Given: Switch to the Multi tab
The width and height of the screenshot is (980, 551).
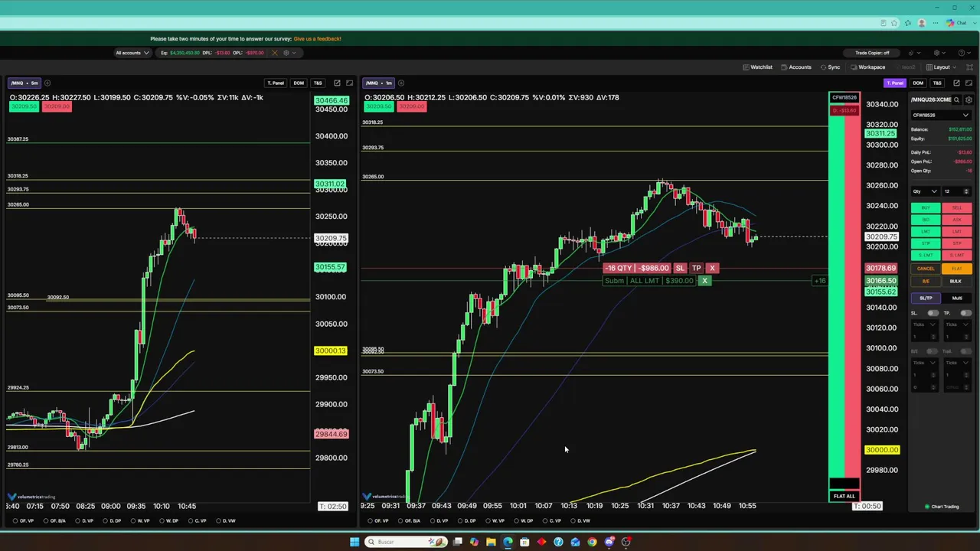Looking at the screenshot, I should pyautogui.click(x=957, y=298).
